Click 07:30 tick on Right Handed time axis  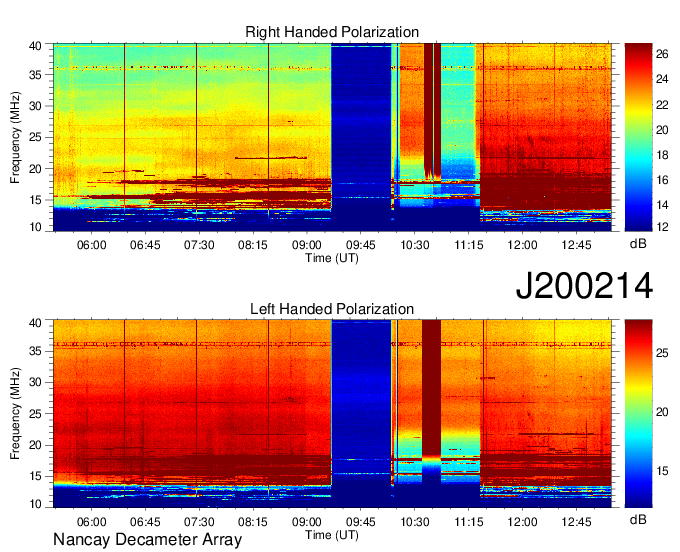199,245
